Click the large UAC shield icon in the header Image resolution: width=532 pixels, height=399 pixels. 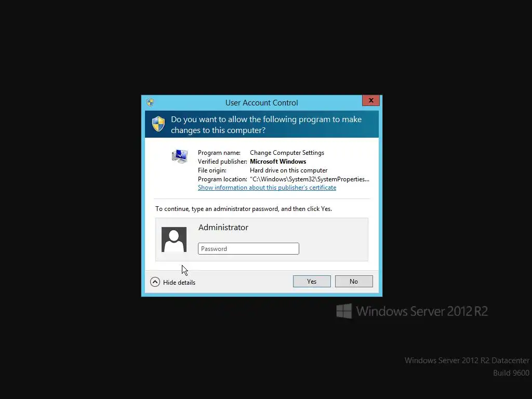click(x=158, y=124)
